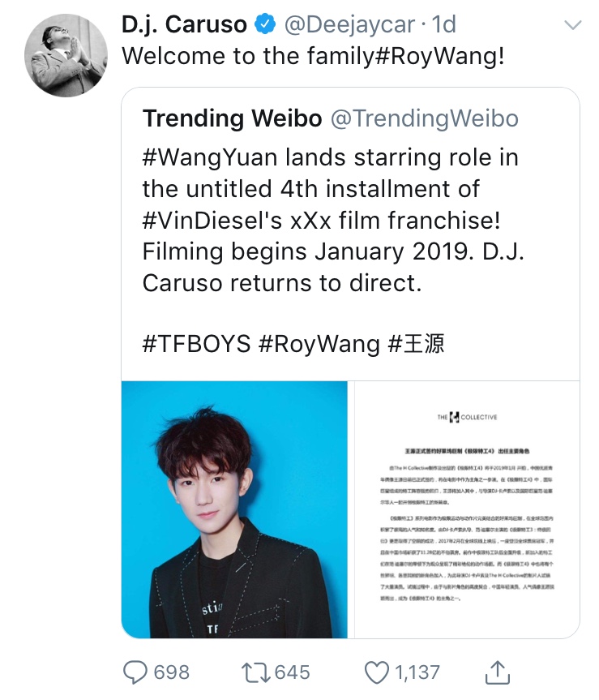
Task: Open the D.j. Caruso display name
Action: tap(184, 24)
